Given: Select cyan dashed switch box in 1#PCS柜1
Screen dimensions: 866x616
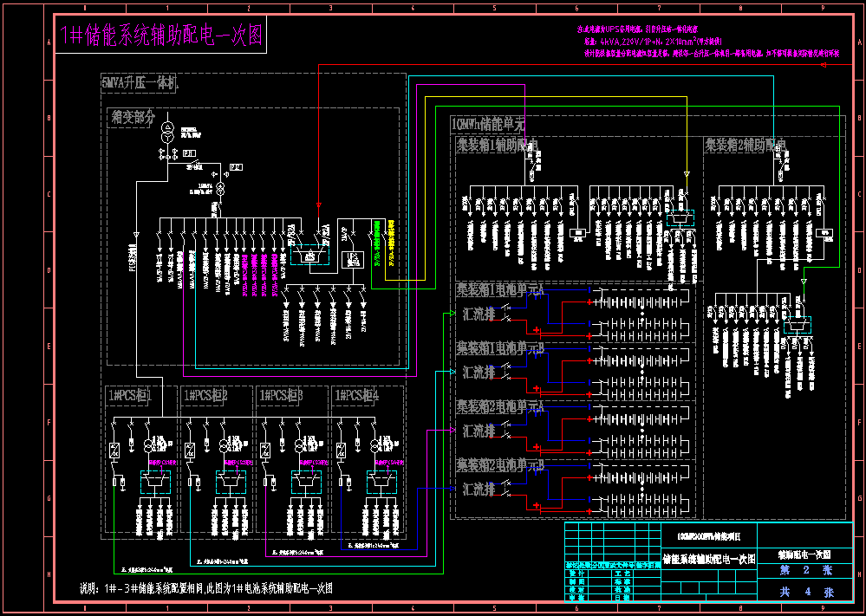Looking at the screenshot, I should (x=156, y=482).
